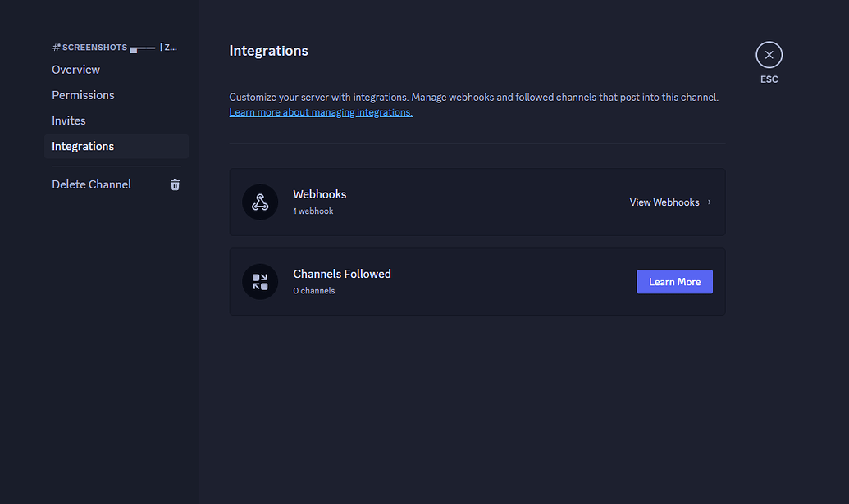The height and width of the screenshot is (504, 849).
Task: Click the 1 webhook count label
Action: (x=313, y=211)
